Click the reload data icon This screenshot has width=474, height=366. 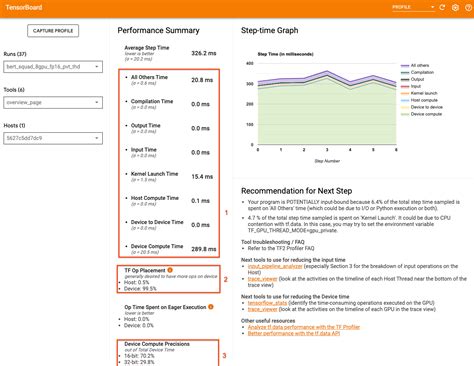pyautogui.click(x=442, y=7)
